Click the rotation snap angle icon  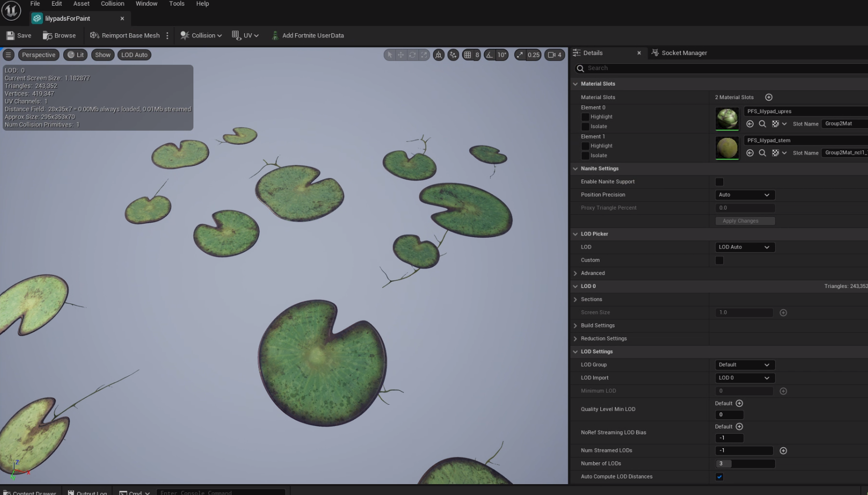point(491,54)
